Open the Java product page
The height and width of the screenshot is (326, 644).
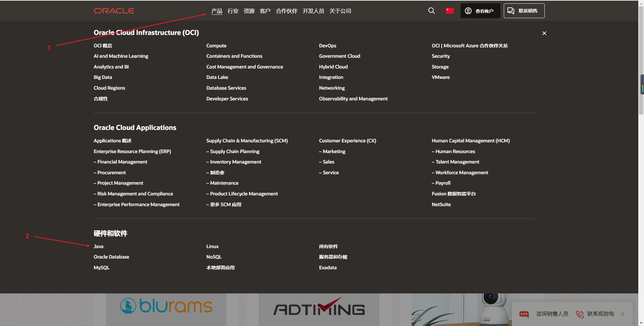pos(98,246)
